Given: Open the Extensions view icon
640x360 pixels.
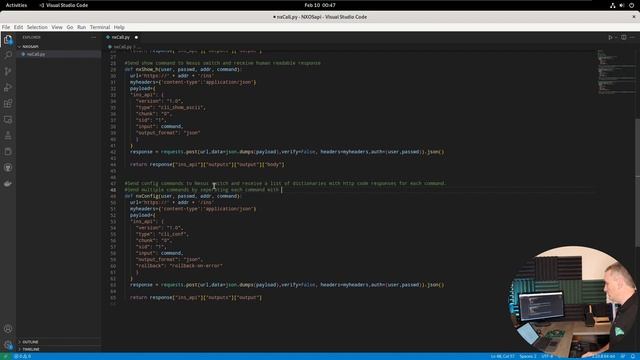Looking at the screenshot, I should pos(8,103).
